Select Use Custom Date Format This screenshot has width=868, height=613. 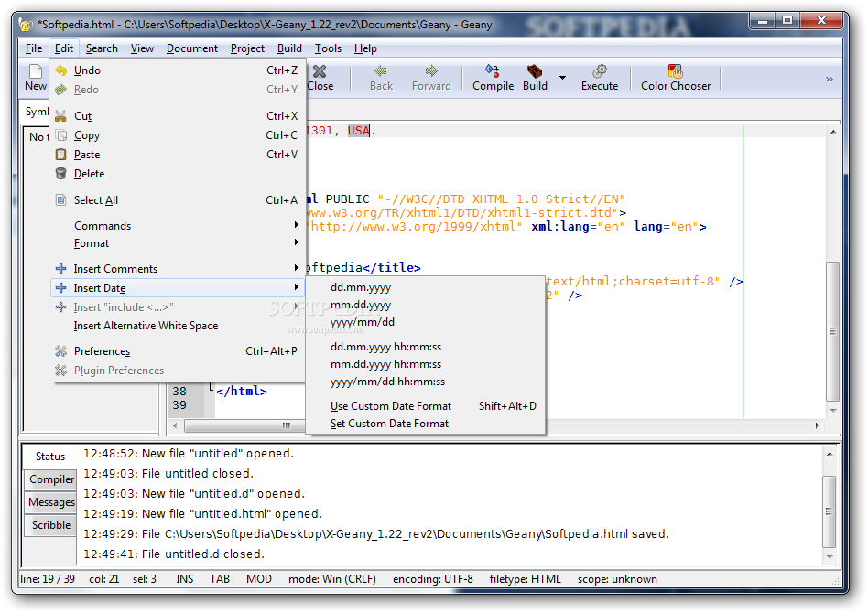click(425, 406)
